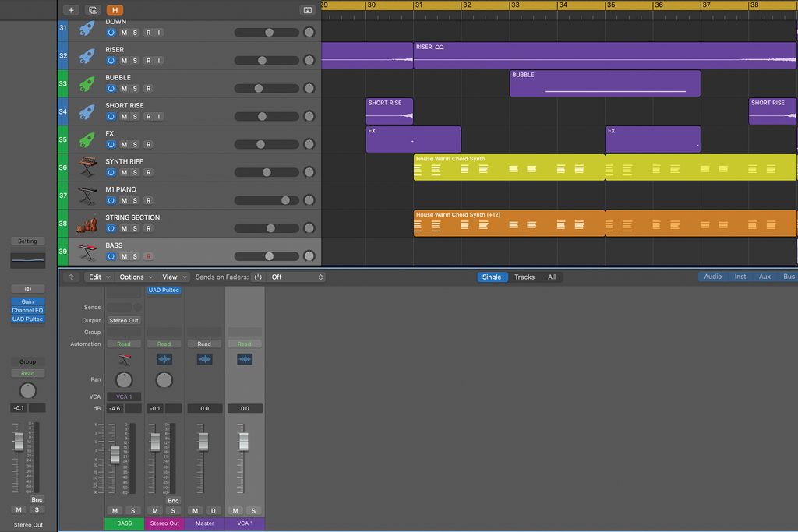798x532 pixels.
Task: Click the UAD Pultec plugin slot
Action: pyautogui.click(x=164, y=291)
